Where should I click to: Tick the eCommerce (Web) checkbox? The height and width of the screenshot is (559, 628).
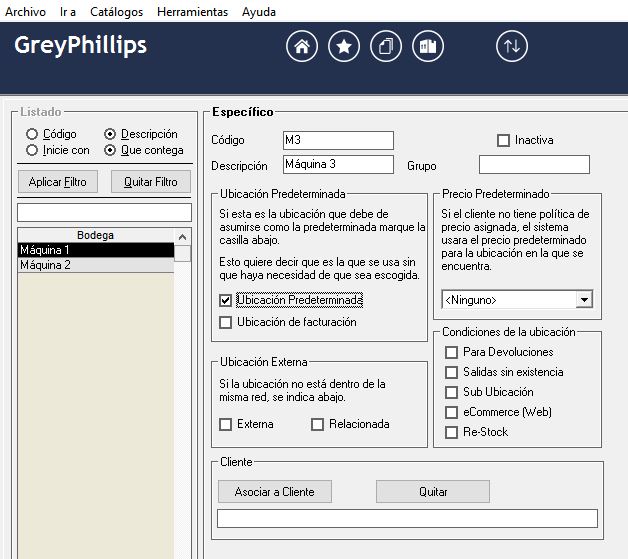point(452,412)
